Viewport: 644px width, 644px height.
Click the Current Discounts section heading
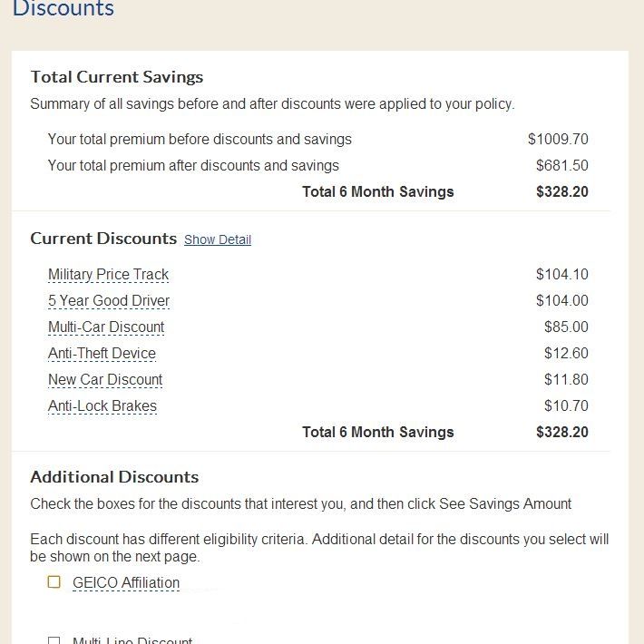tap(103, 239)
